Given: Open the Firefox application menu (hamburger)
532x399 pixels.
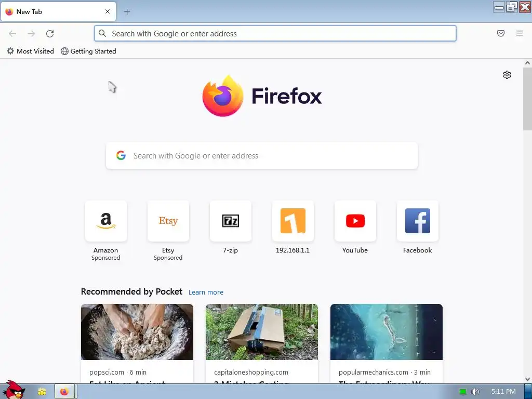Looking at the screenshot, I should click(x=520, y=33).
